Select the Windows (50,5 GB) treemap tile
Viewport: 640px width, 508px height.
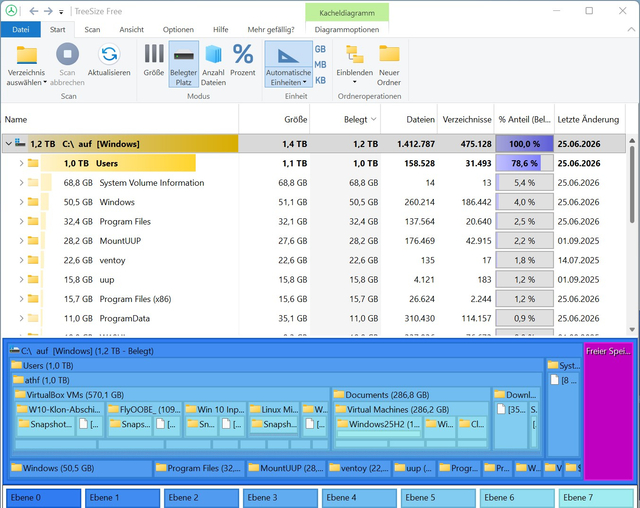pos(81,468)
